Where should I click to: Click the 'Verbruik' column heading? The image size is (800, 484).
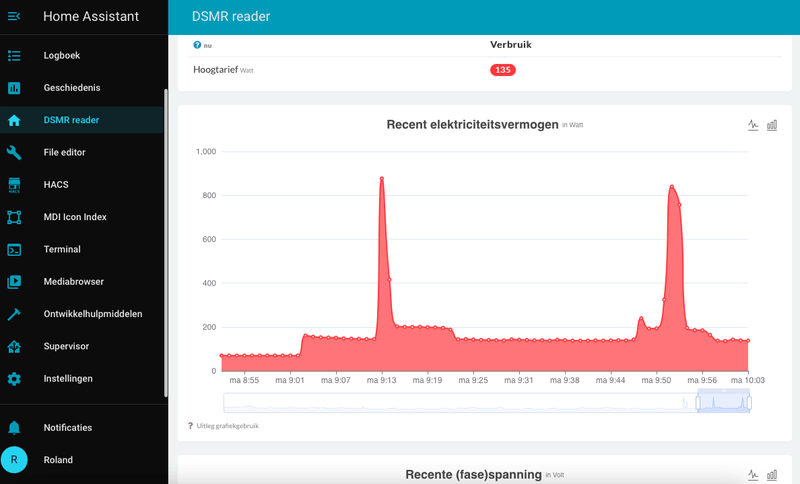[x=511, y=45]
